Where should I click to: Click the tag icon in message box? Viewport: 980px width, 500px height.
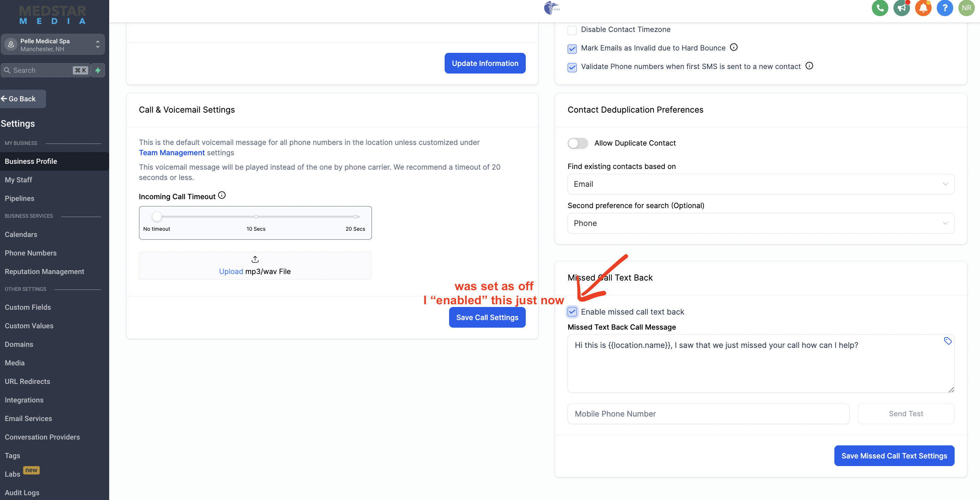pyautogui.click(x=948, y=341)
